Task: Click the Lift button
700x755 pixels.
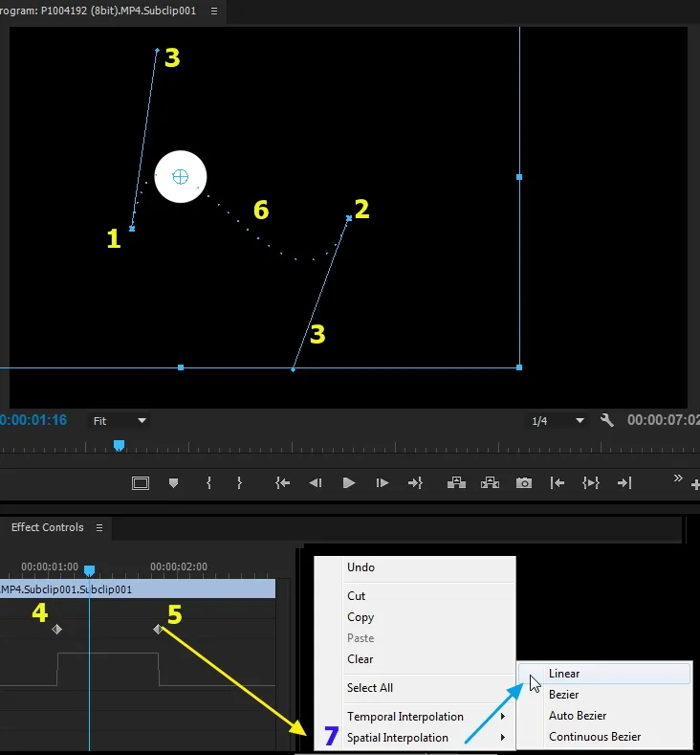Action: 456,482
